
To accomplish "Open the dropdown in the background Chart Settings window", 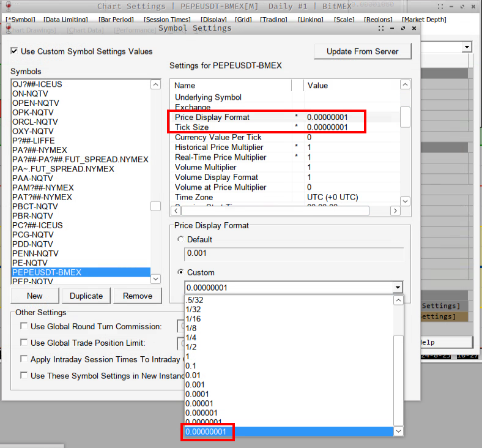I will (x=467, y=47).
